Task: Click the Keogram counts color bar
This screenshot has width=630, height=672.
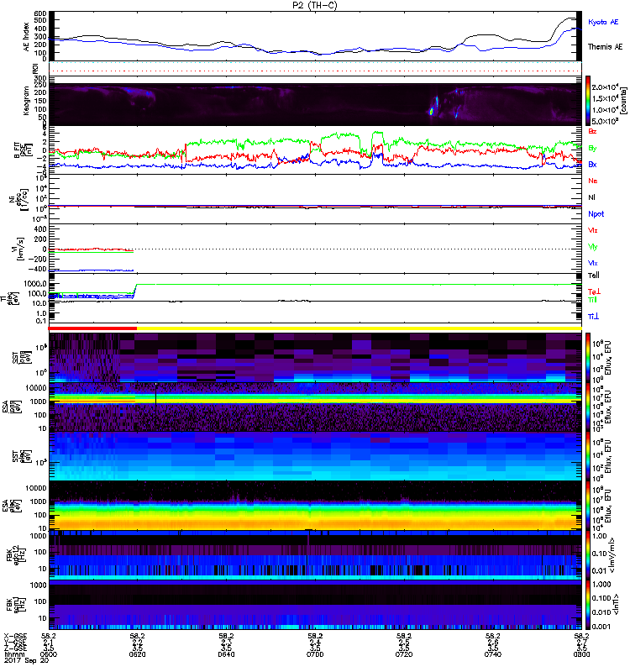Action: click(x=588, y=101)
